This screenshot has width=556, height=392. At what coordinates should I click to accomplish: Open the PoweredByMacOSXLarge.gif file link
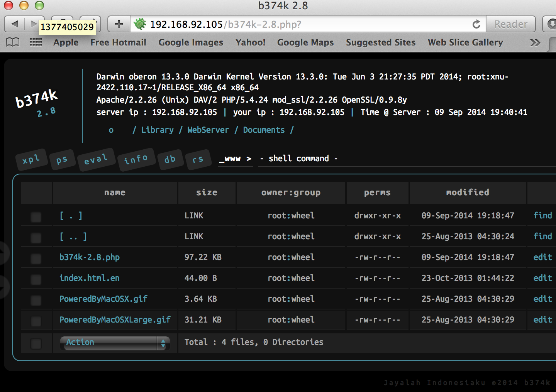115,319
